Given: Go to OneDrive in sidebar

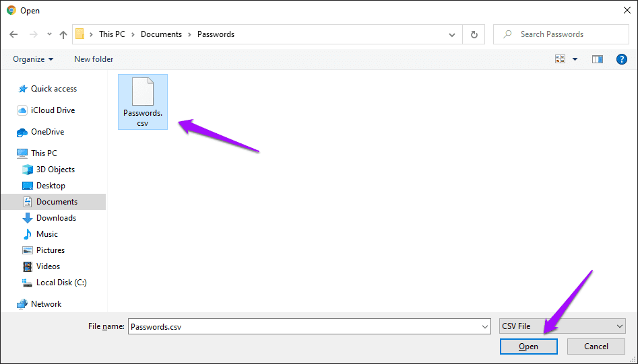Looking at the screenshot, I should tap(47, 132).
